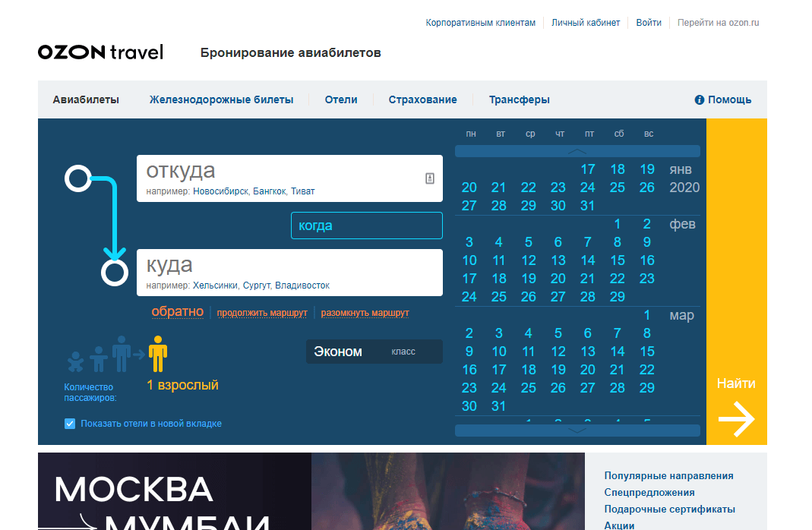This screenshot has width=812, height=530.
Task: Click the yellow adult passenger icon
Action: 158,353
